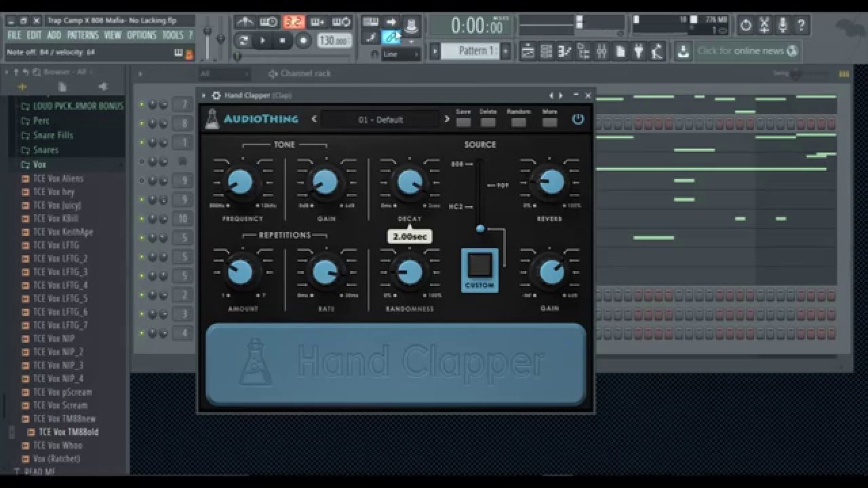Click the save/cut scissors-like icon next to microphone

tap(764, 25)
